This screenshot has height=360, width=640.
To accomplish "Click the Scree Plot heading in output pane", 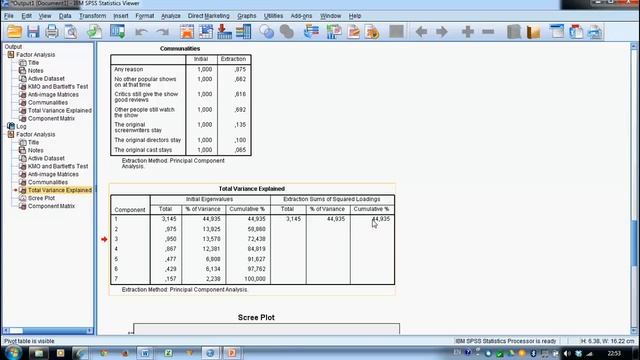I will click(256, 317).
